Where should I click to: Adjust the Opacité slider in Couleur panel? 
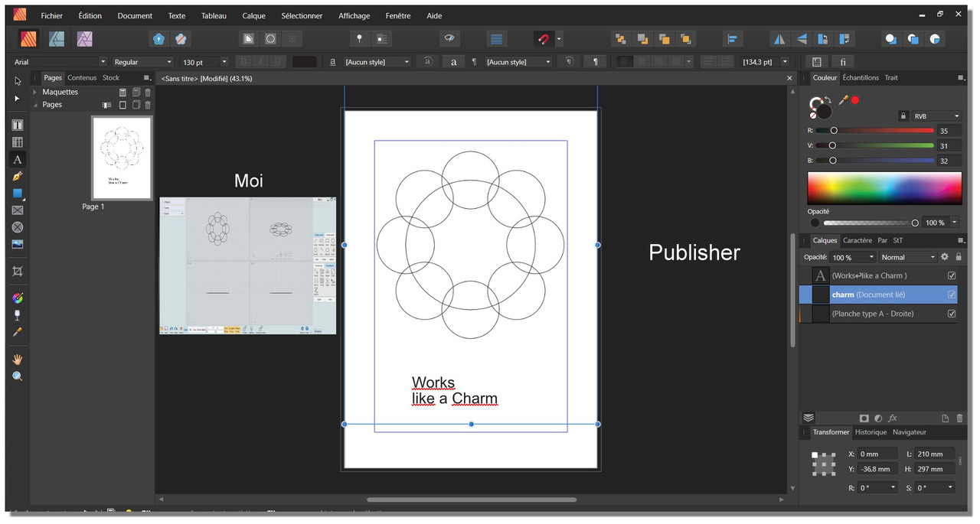click(870, 223)
